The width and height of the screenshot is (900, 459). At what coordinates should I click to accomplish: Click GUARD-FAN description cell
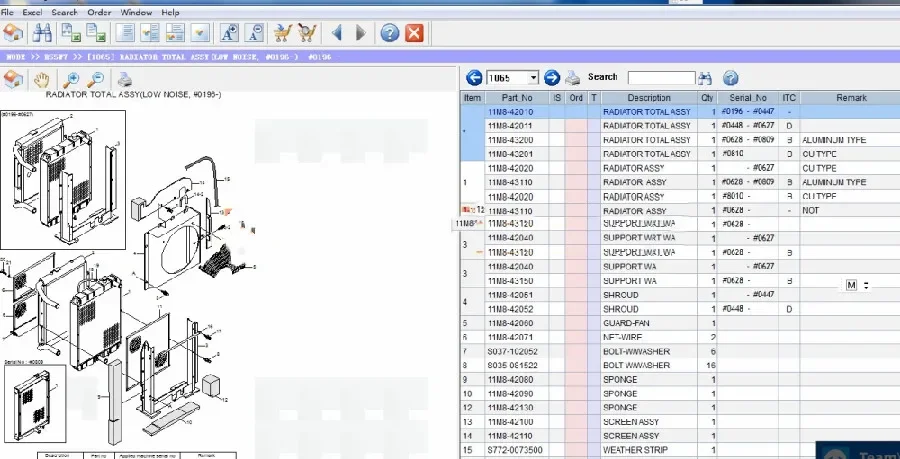649,323
